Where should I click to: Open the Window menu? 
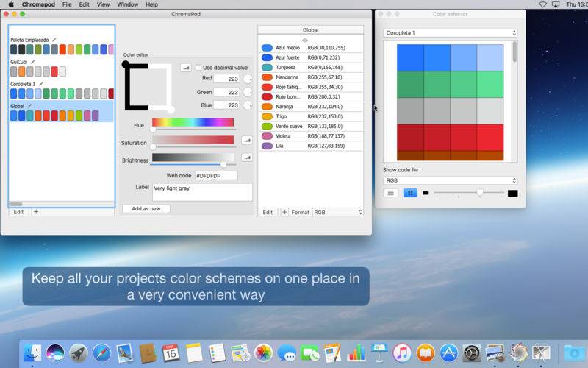(x=127, y=4)
